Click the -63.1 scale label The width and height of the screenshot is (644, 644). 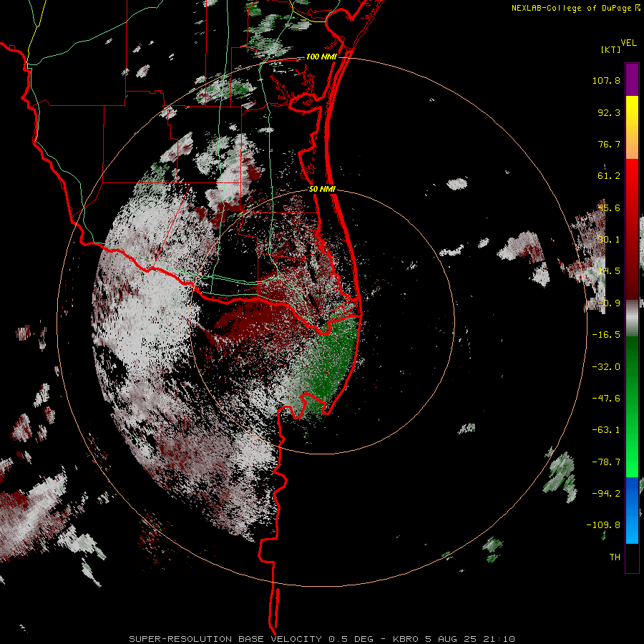(606, 430)
